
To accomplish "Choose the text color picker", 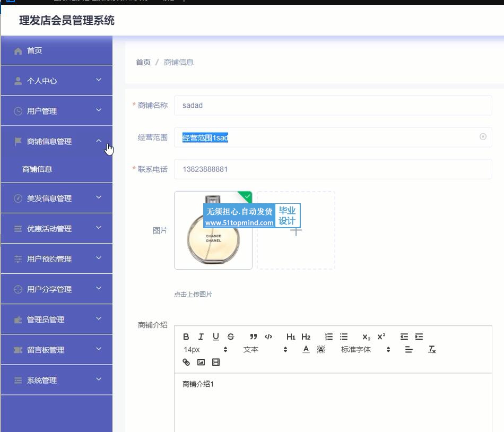I will point(306,349).
